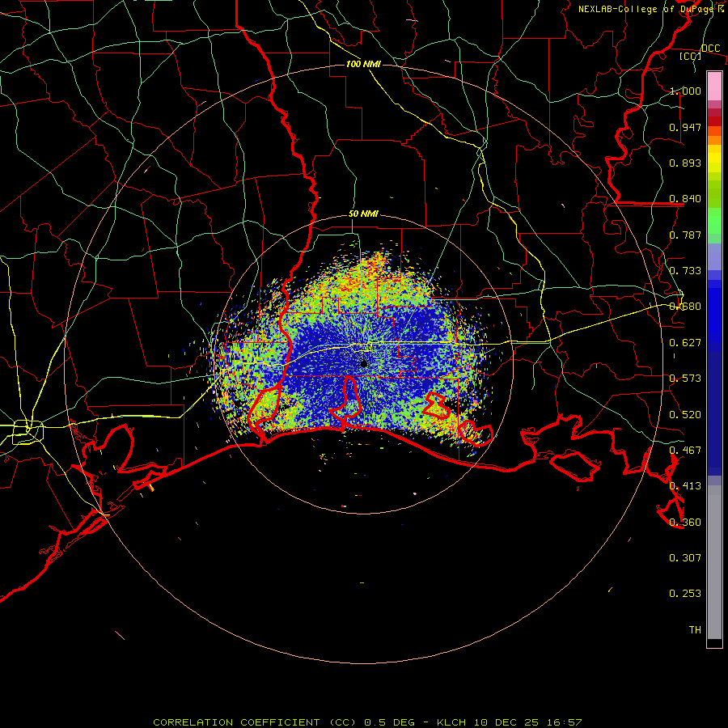Click the DCC product label
The height and width of the screenshot is (728, 728).
coord(710,49)
